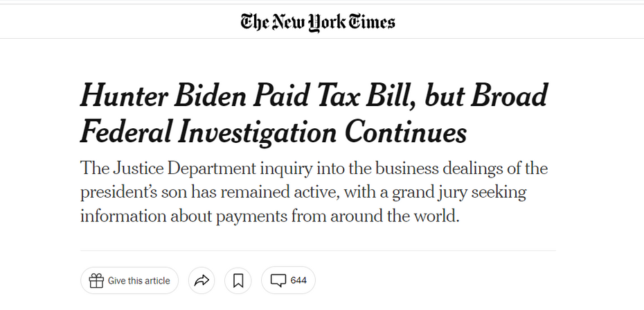Click the word "Times" in the masthead
Screen dimensions: 644x310
tap(371, 21)
